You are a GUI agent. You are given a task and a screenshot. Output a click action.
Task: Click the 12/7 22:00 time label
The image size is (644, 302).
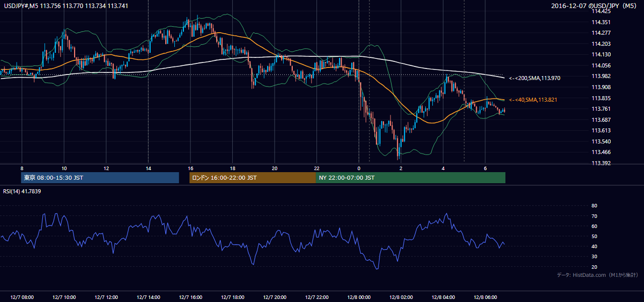(316, 297)
